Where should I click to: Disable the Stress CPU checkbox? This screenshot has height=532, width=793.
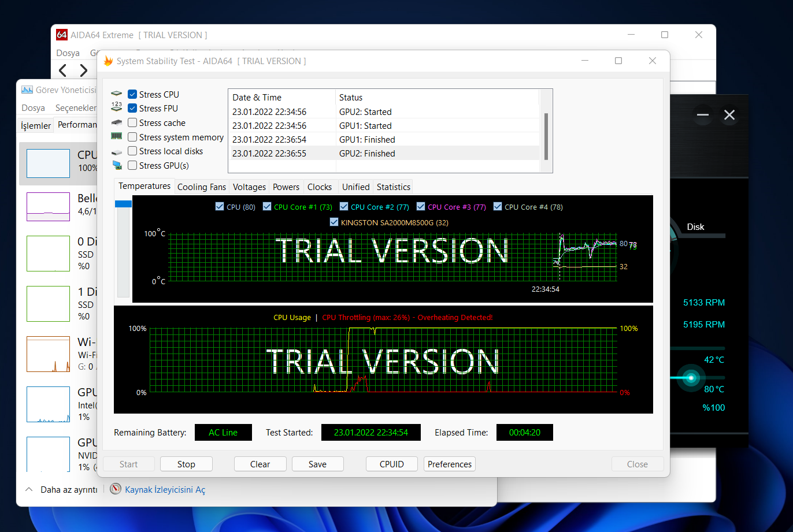(132, 94)
